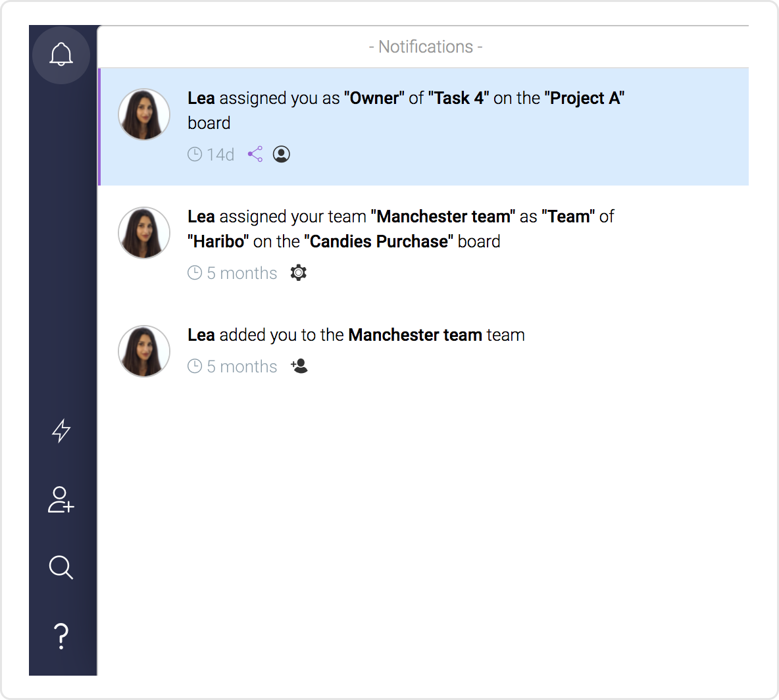Screen dimensions: 779x700
Task: Select "5 months" on added-to-team notification
Action: click(242, 366)
